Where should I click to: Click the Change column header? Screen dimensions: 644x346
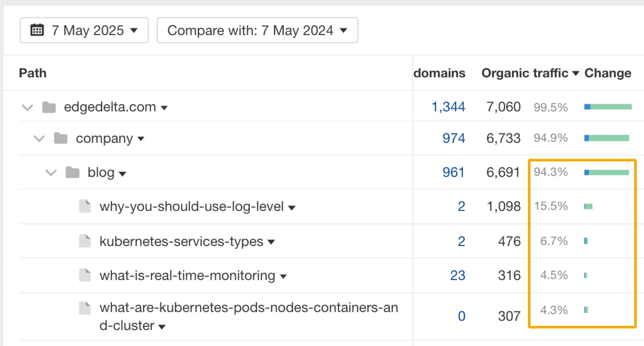pyautogui.click(x=608, y=73)
